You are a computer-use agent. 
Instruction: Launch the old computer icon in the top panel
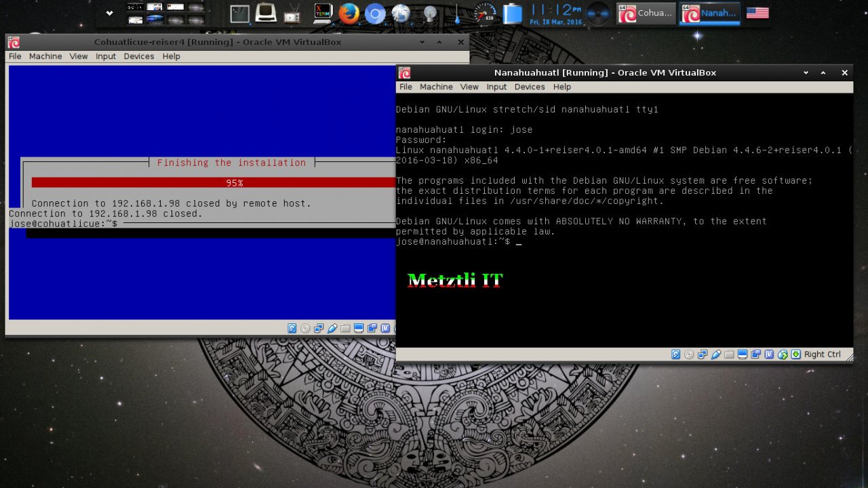pos(266,13)
